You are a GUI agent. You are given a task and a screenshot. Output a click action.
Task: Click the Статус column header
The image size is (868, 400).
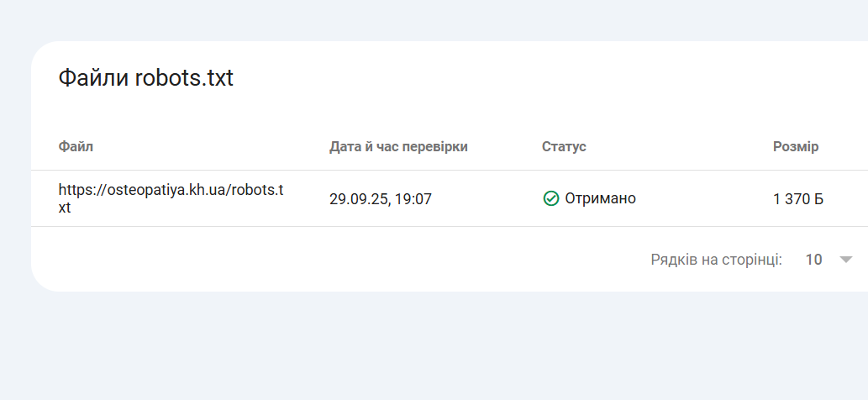(564, 146)
